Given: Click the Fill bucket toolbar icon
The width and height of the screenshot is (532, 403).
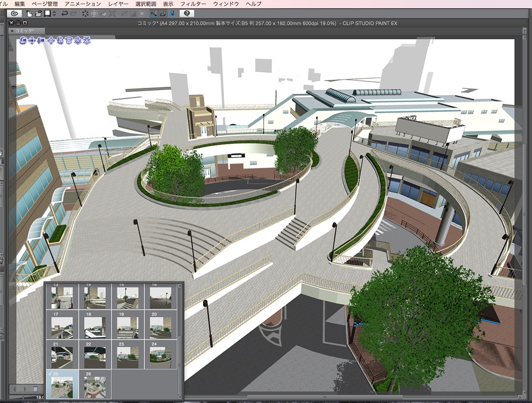Looking at the screenshot, I should coord(104,14).
